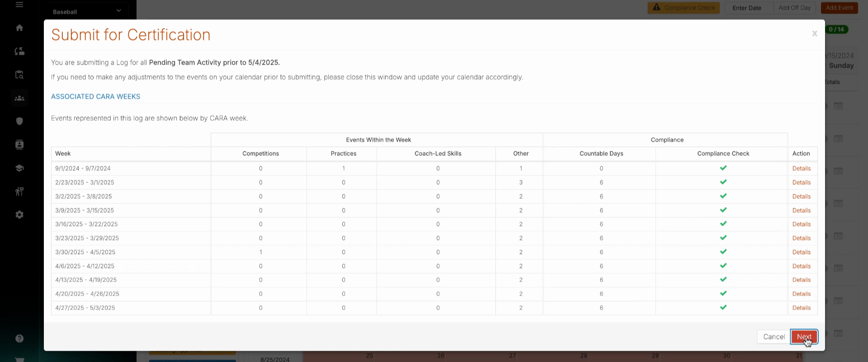Image resolution: width=868 pixels, height=362 pixels.
Task: Click the Enter Date field behind the dialog
Action: click(x=749, y=8)
